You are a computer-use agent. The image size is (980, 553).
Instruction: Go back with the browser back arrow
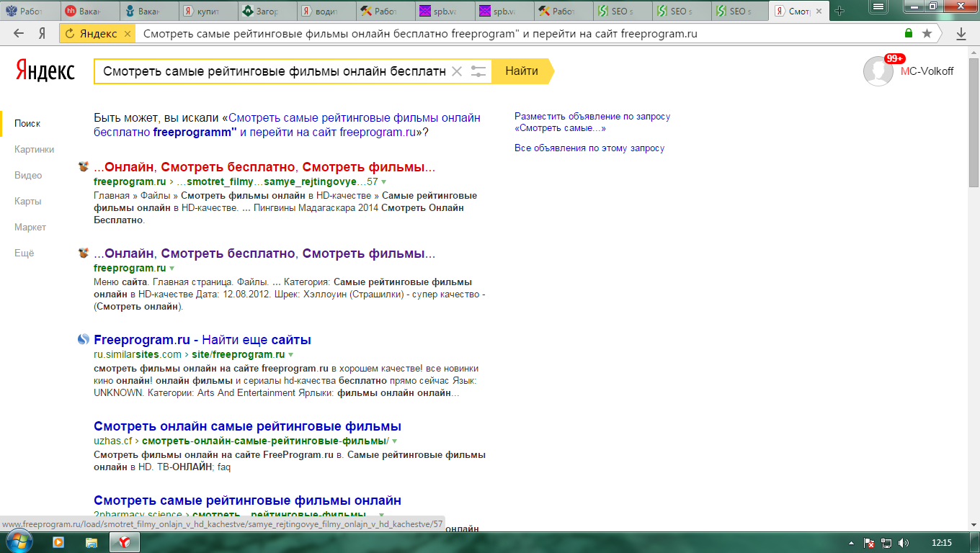point(19,34)
